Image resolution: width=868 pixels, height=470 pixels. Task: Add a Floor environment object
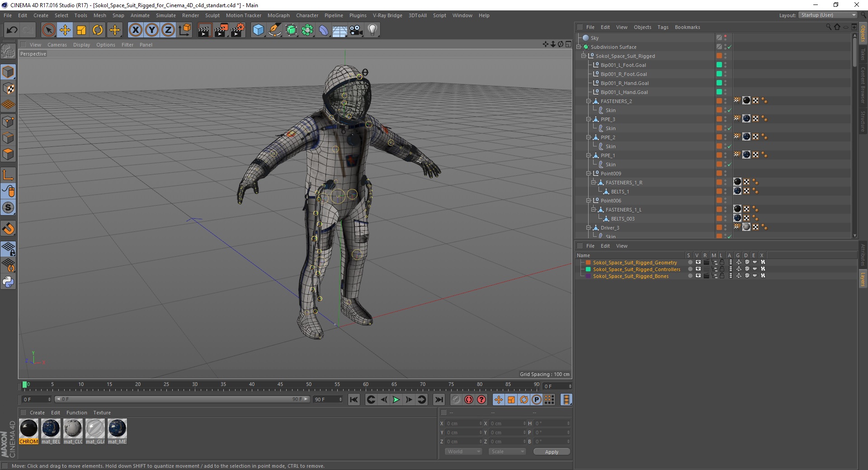pos(340,30)
